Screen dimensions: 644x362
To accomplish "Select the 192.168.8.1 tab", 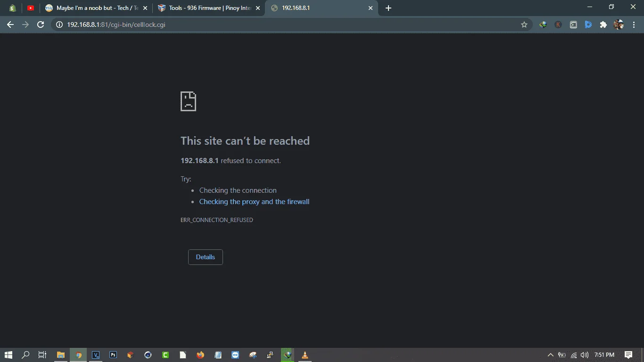I will coord(322,8).
